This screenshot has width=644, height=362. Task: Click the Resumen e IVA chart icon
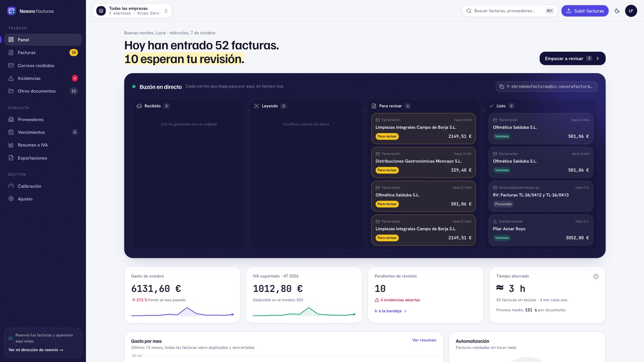click(x=11, y=145)
